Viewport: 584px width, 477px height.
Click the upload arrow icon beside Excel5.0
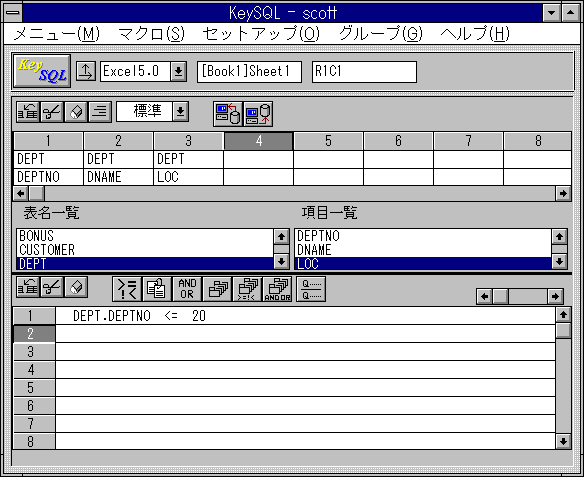click(86, 71)
